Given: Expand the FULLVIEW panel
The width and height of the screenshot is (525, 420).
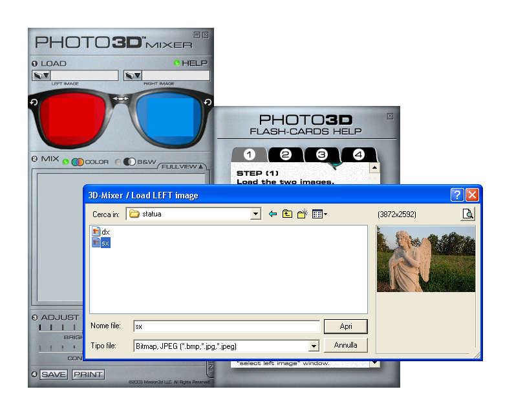Looking at the screenshot, I should tap(183, 166).
